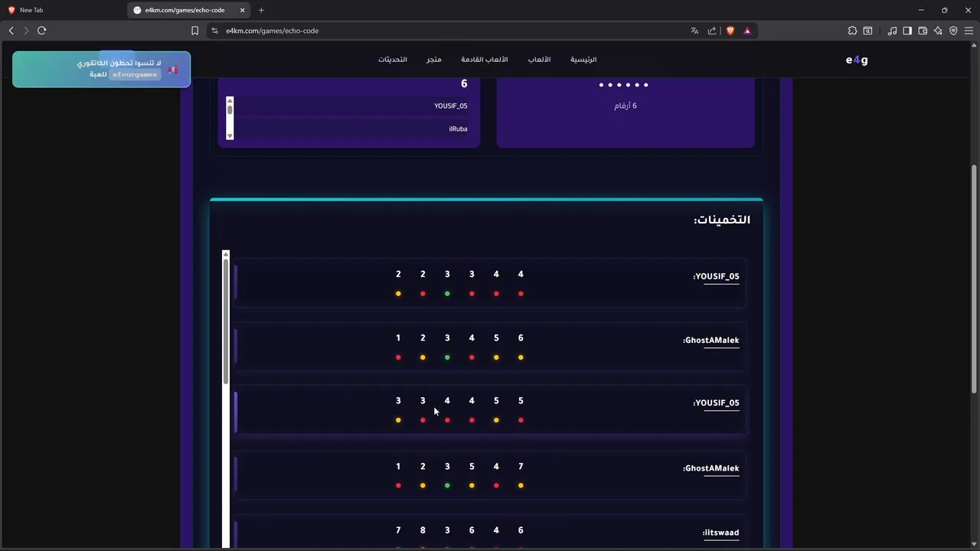Click GhostAMalek name on the 123456 guess
The height and width of the screenshot is (551, 980).
pyautogui.click(x=710, y=341)
